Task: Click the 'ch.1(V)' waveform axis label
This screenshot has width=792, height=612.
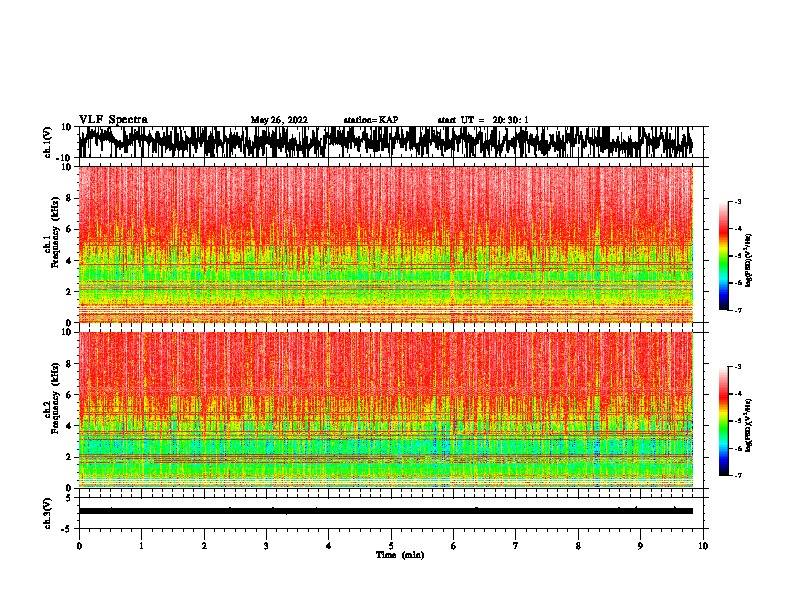Action: pyautogui.click(x=48, y=142)
